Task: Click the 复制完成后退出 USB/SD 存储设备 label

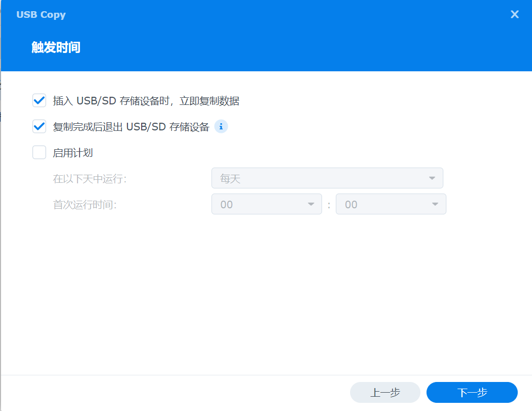Action: (x=131, y=127)
